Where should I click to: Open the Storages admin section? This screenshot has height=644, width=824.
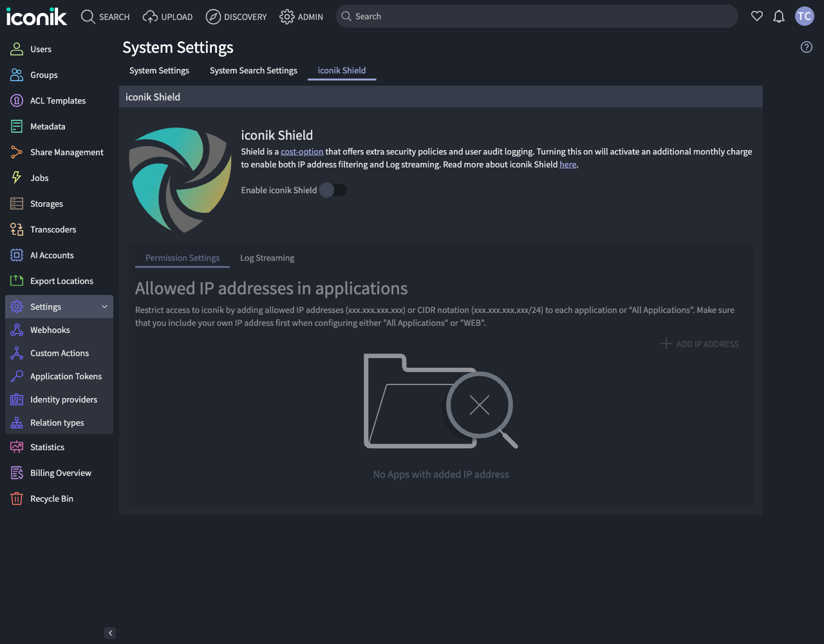46,204
